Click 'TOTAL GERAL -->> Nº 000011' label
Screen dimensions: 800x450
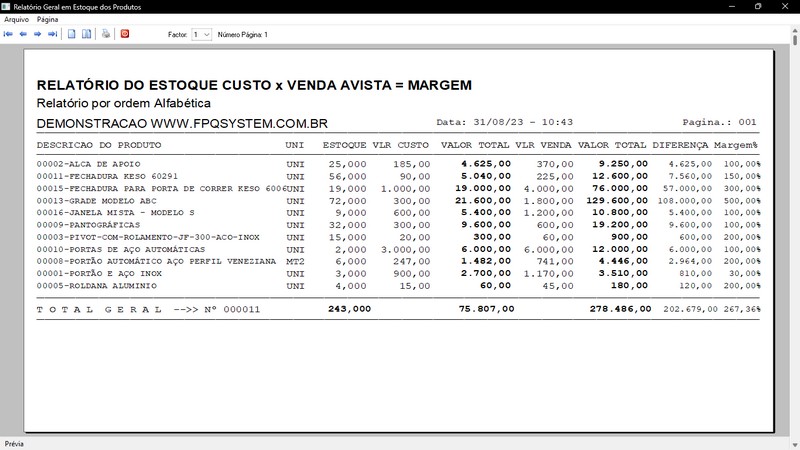point(148,309)
